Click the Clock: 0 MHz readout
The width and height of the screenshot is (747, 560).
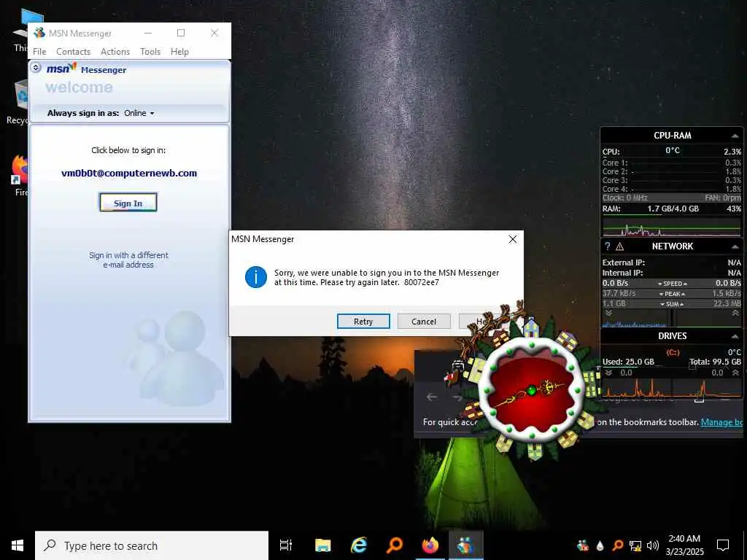[x=624, y=198]
